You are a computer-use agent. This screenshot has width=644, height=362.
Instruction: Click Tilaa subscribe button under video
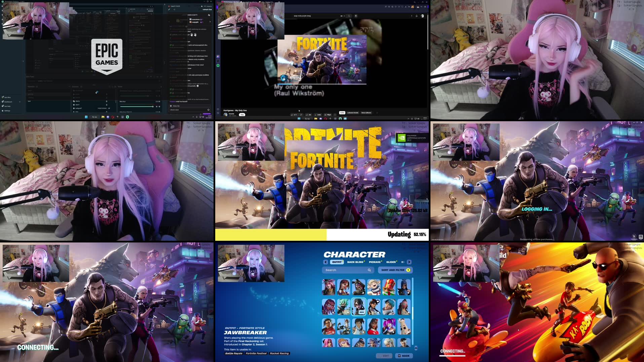coord(242,115)
